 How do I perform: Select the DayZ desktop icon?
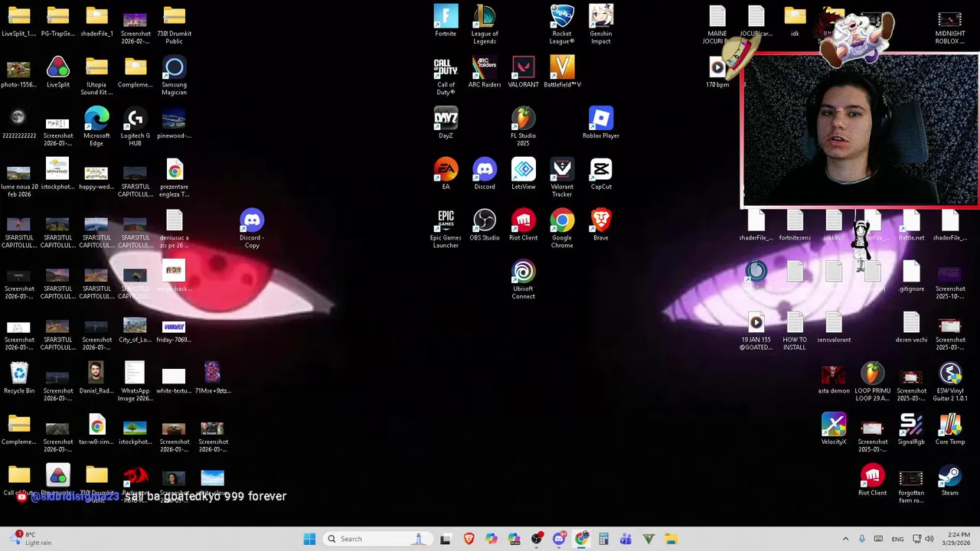pyautogui.click(x=446, y=123)
